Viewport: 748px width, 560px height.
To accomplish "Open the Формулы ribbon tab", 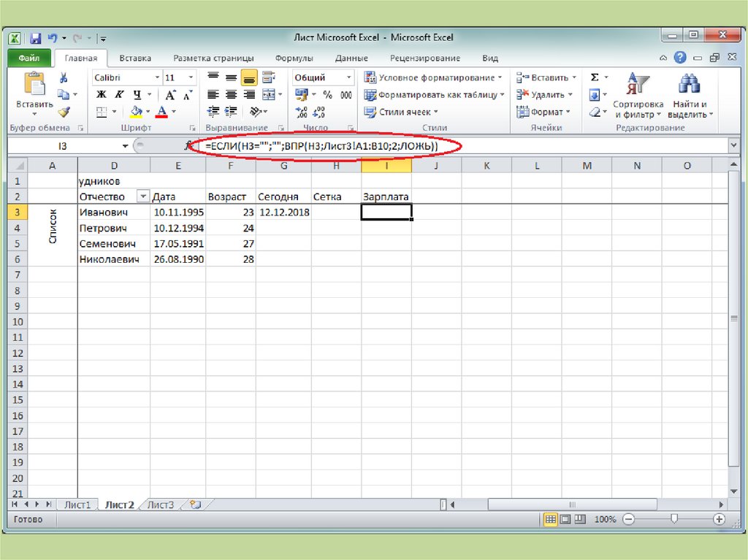I will click(x=294, y=58).
